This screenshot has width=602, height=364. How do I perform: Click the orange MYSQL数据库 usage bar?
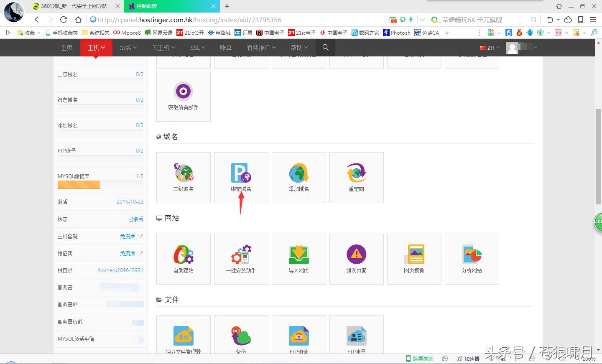coord(79,185)
